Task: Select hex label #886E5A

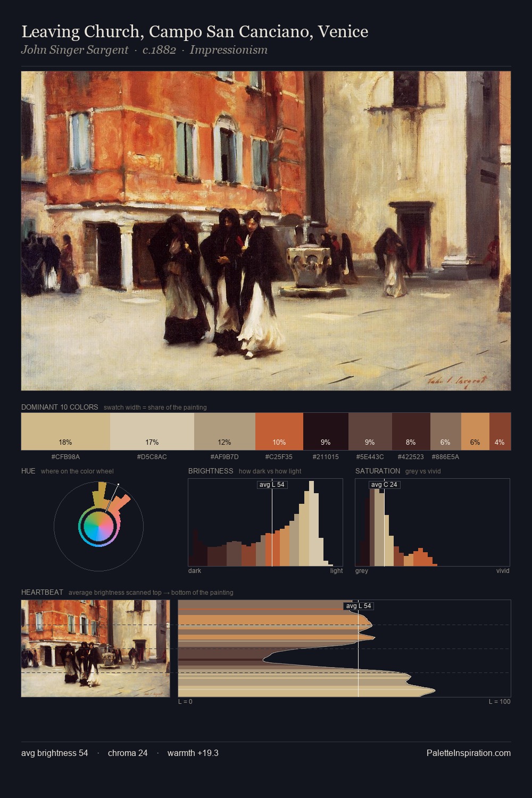Action: pyautogui.click(x=445, y=457)
